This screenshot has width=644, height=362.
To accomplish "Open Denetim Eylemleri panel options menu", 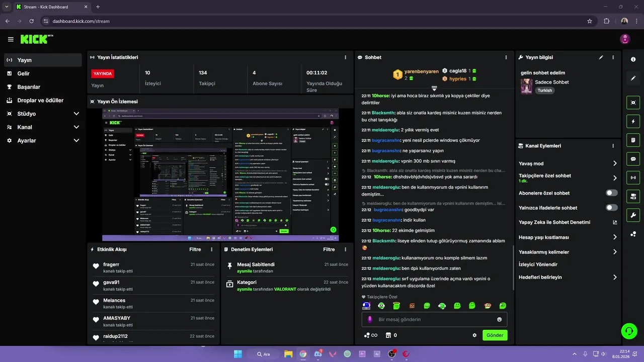I will click(345, 249).
